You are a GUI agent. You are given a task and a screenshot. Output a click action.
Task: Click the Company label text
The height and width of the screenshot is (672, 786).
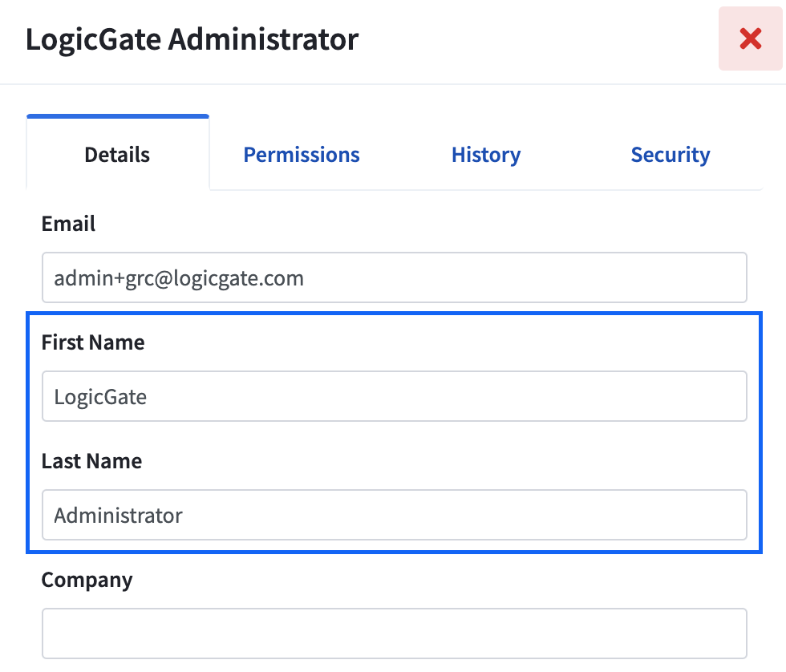coord(87,581)
